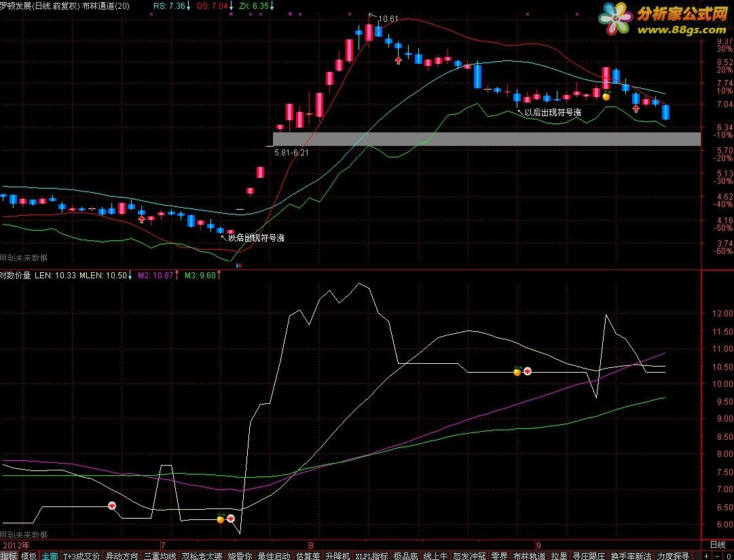The image size is (734, 560).
Task: Click the plus zoom button in bottom bar
Action: [706, 556]
